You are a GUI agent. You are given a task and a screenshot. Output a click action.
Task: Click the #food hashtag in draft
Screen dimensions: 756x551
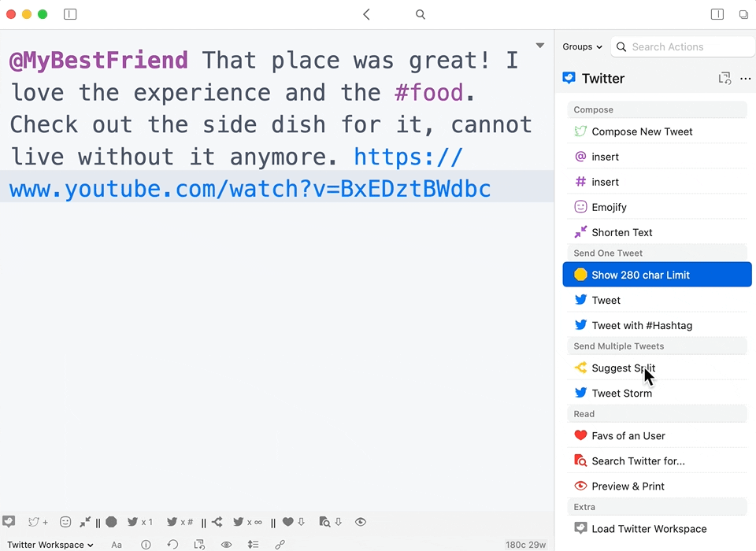(x=429, y=92)
